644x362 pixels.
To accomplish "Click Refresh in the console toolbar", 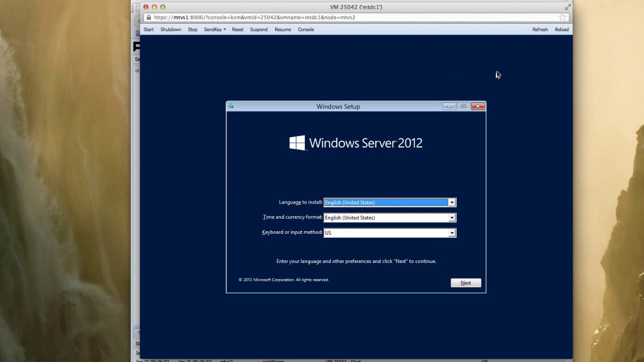I will [x=540, y=30].
